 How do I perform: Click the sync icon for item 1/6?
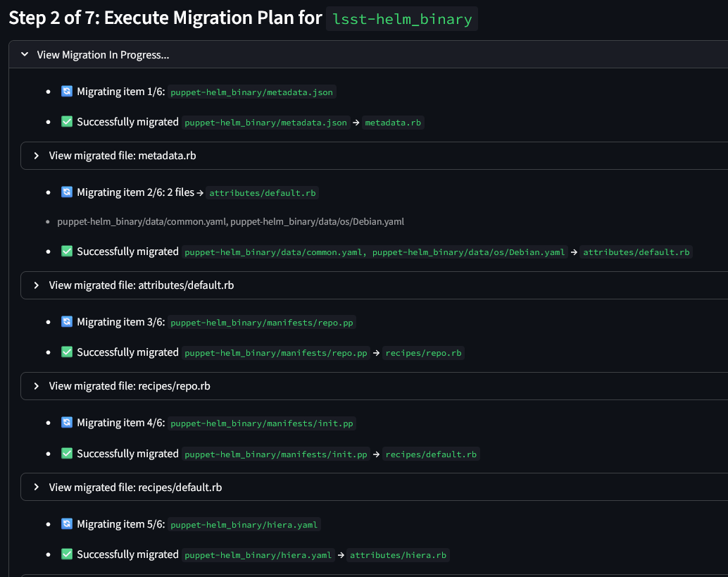(67, 92)
